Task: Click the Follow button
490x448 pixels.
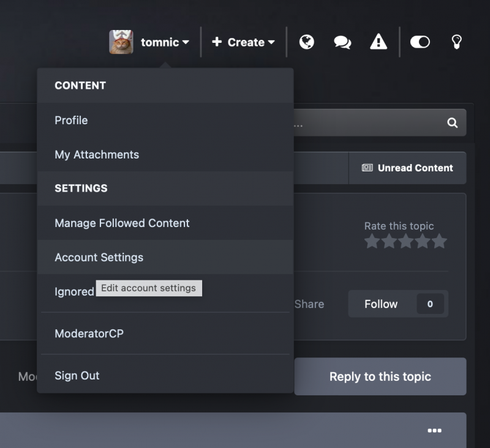Action: pos(381,304)
